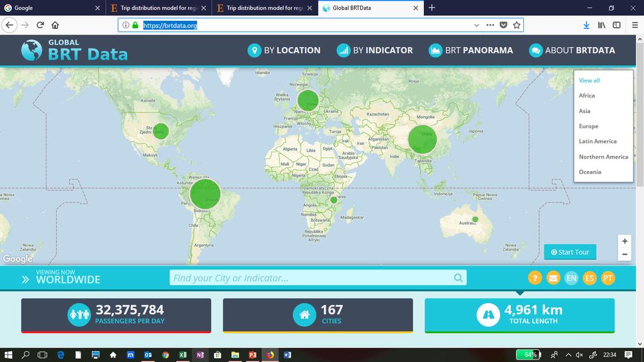Switch language to PT
Screen dimensions: 644x362
(x=608, y=278)
